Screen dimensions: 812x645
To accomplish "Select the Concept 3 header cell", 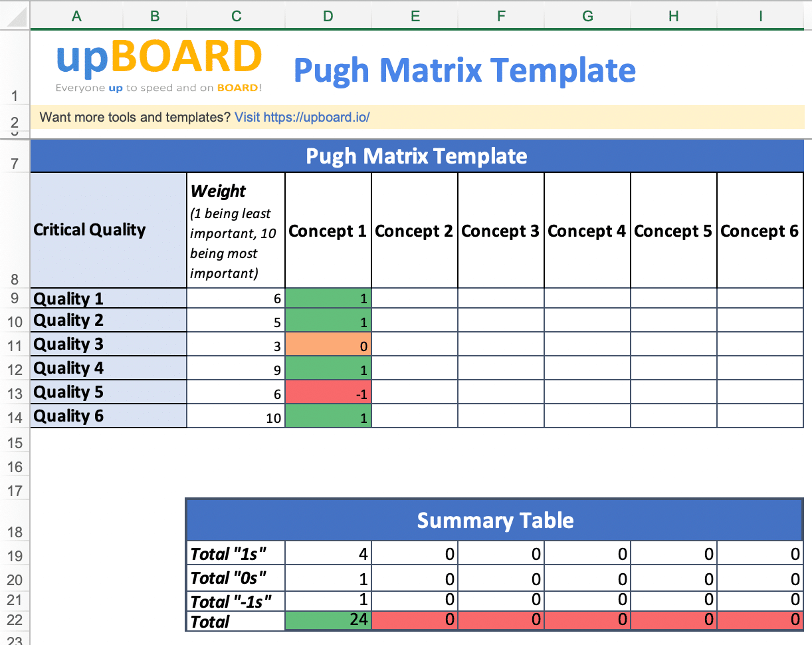I will click(501, 230).
